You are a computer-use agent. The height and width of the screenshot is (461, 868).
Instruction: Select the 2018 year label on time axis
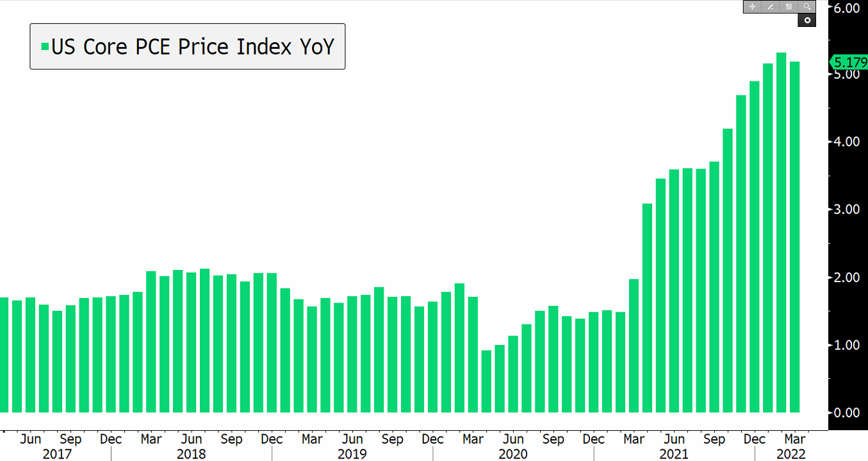click(x=192, y=454)
